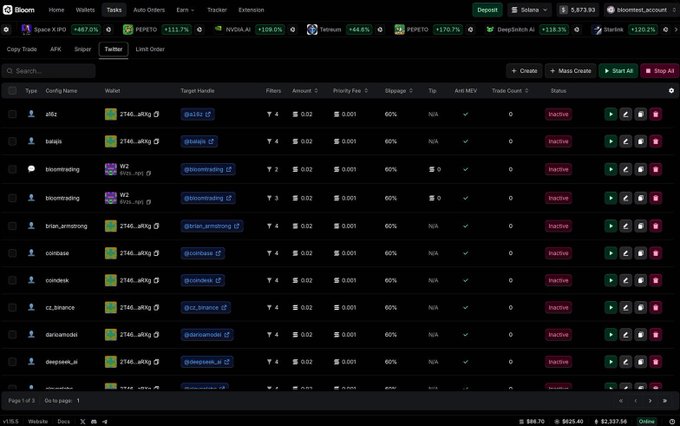Go to next page arrow
680x426 pixels.
click(x=650, y=401)
